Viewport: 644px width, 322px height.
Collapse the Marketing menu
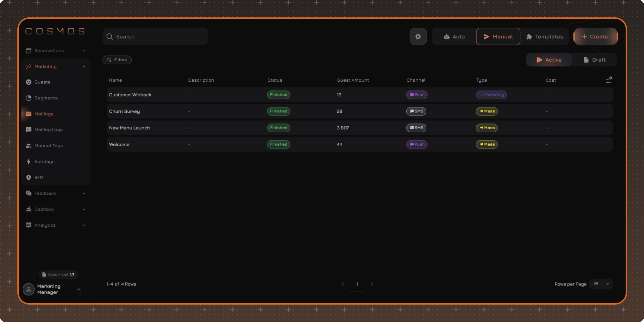coord(56,66)
